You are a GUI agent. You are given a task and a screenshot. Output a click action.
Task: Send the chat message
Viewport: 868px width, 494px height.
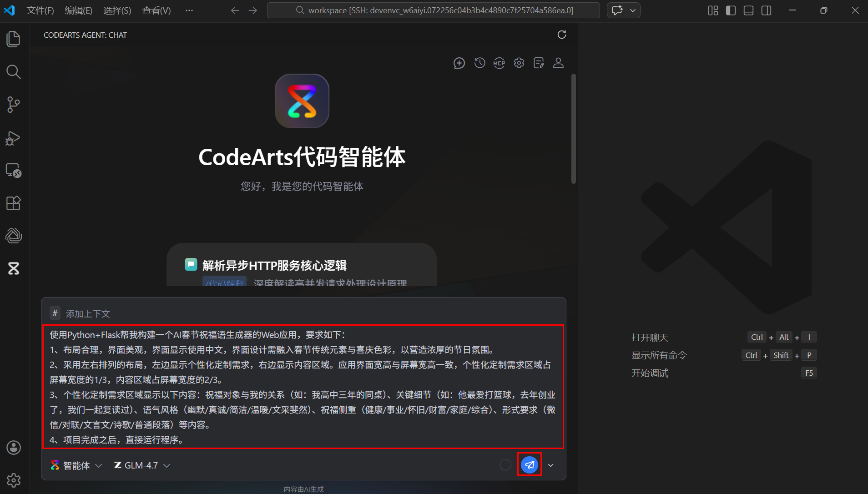tap(530, 465)
